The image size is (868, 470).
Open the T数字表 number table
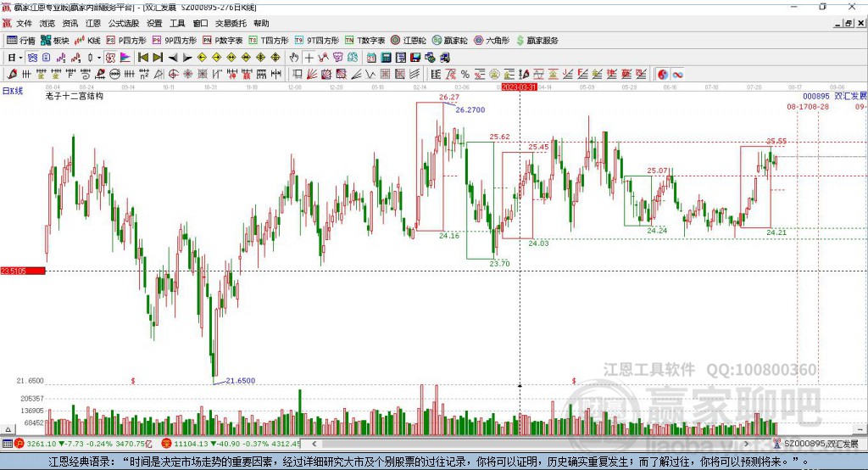click(364, 41)
